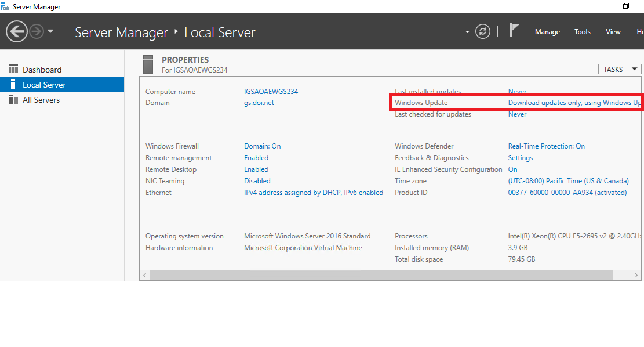Click Server Manager in the breadcrumb title
The height and width of the screenshot is (347, 644).
coord(121,32)
